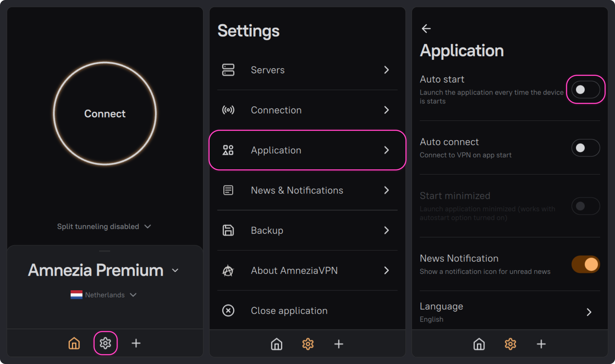
Task: Open the Amnezia Premium server dropdown chevron
Action: 175,270
